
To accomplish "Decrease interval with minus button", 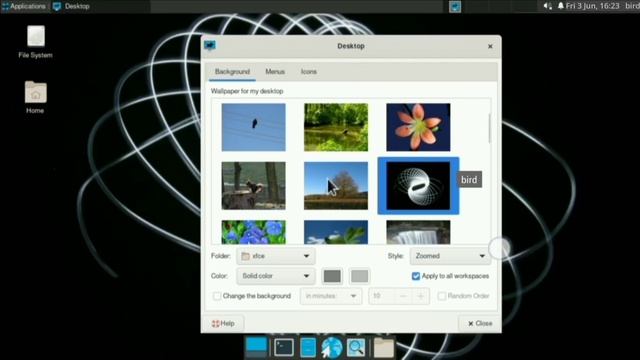I will [x=403, y=296].
